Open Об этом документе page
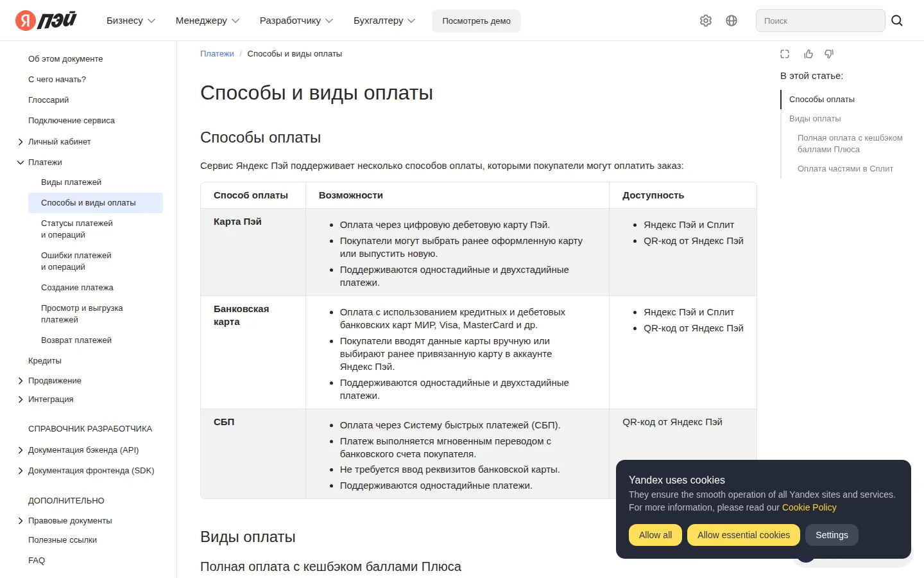The image size is (924, 578). click(65, 58)
